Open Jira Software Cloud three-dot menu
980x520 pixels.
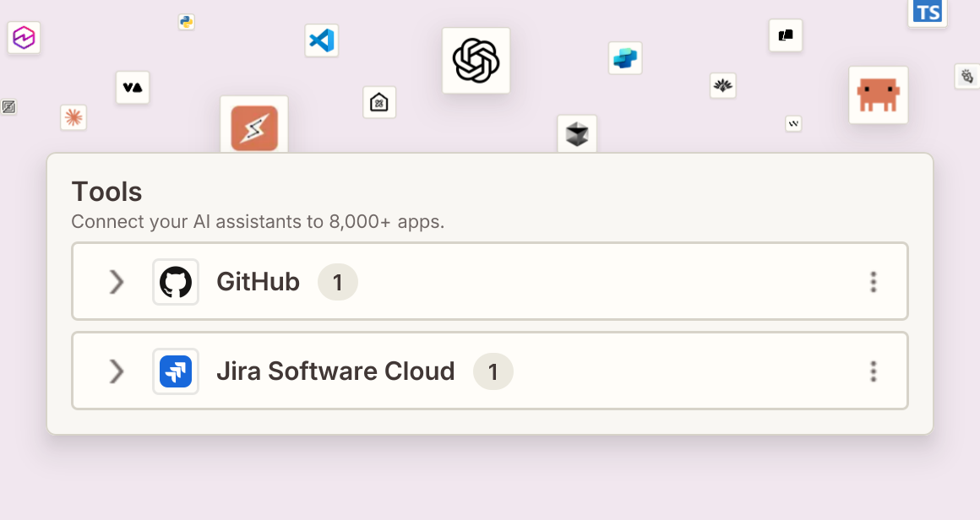click(x=873, y=371)
